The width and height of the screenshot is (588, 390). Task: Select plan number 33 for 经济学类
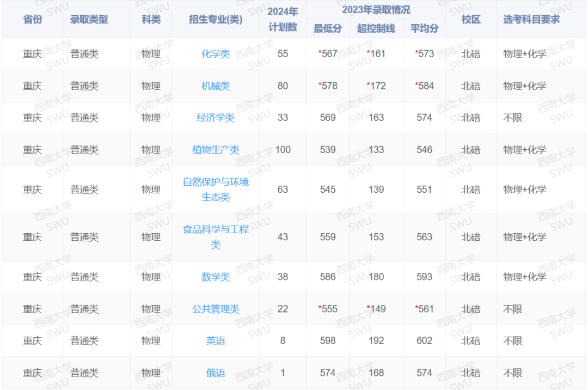283,118
